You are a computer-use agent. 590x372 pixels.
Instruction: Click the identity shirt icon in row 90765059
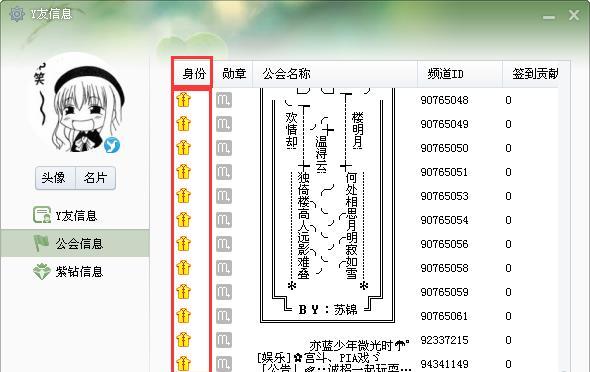click(x=183, y=292)
